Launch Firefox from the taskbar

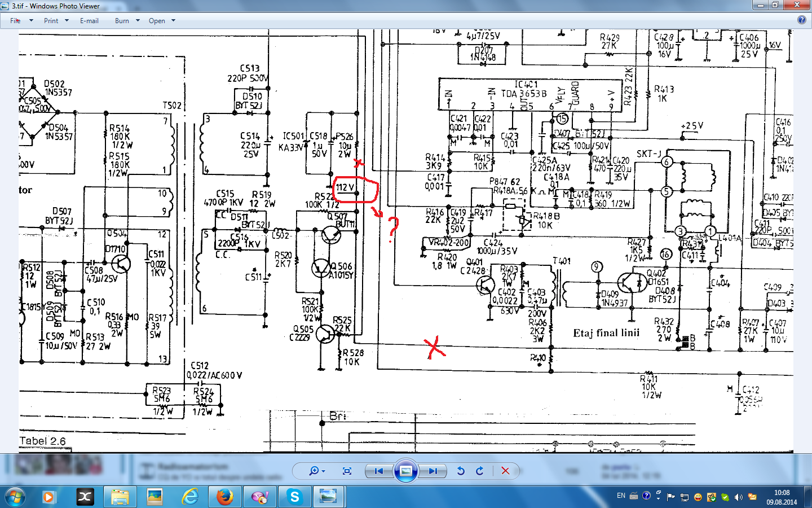click(224, 497)
